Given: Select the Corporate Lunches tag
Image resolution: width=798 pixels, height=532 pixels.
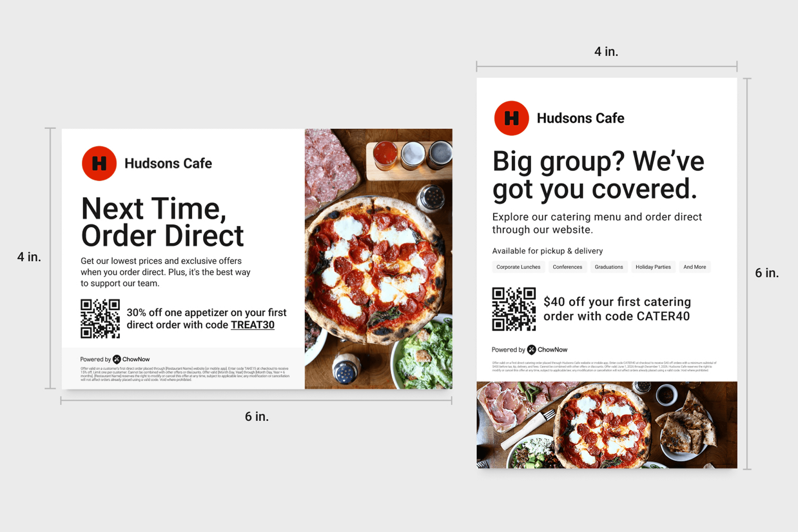Looking at the screenshot, I should click(x=518, y=267).
